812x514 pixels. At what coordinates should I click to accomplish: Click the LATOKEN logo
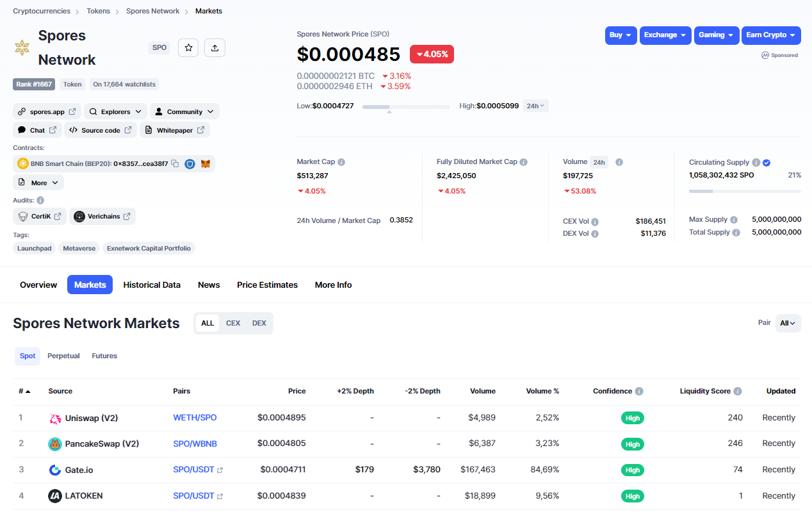pyautogui.click(x=55, y=496)
